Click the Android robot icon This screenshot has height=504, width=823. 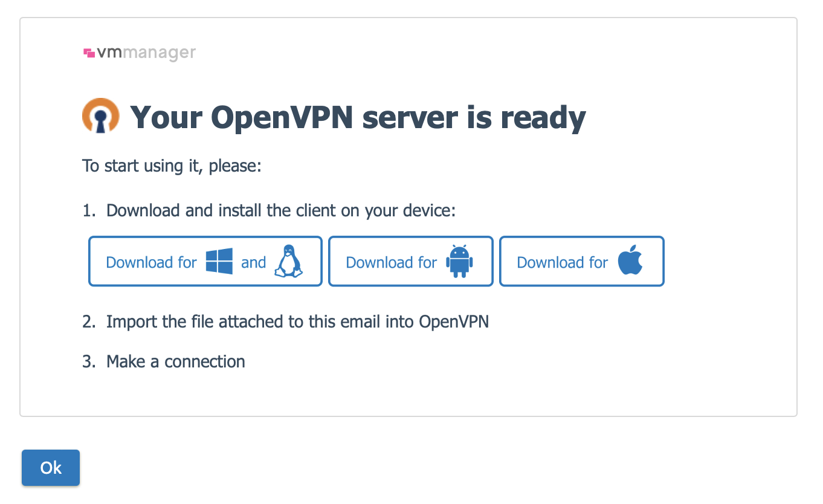[x=459, y=262]
